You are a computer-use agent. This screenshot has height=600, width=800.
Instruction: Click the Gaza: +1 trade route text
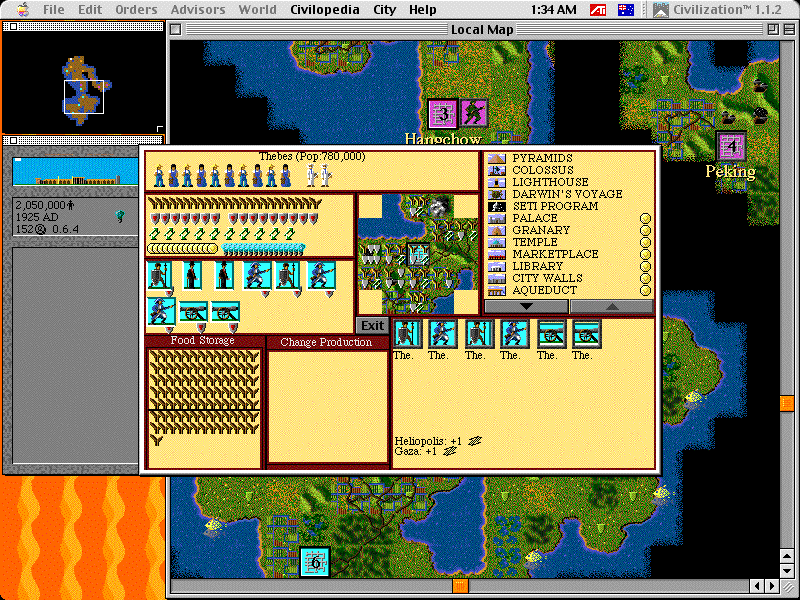click(x=415, y=452)
